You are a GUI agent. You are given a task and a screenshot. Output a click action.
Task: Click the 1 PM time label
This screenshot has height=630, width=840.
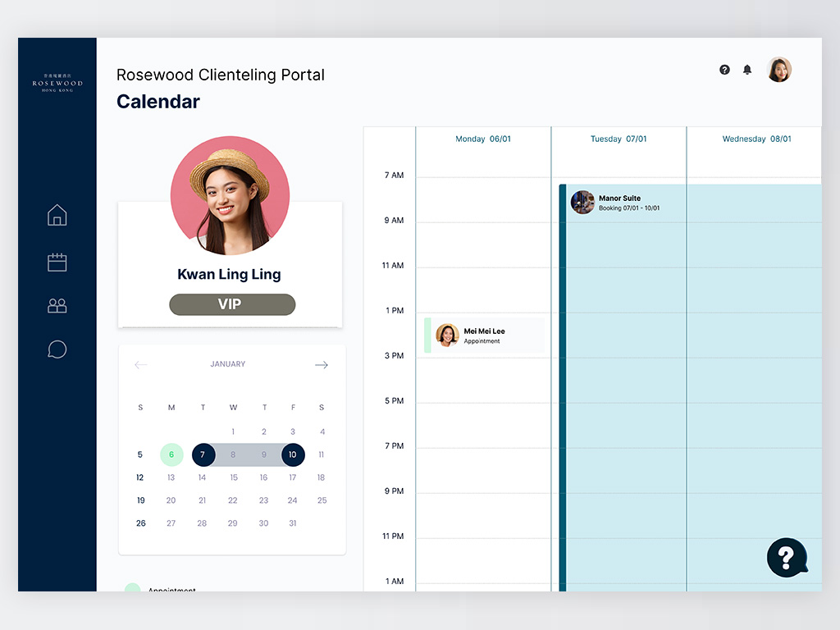point(395,311)
